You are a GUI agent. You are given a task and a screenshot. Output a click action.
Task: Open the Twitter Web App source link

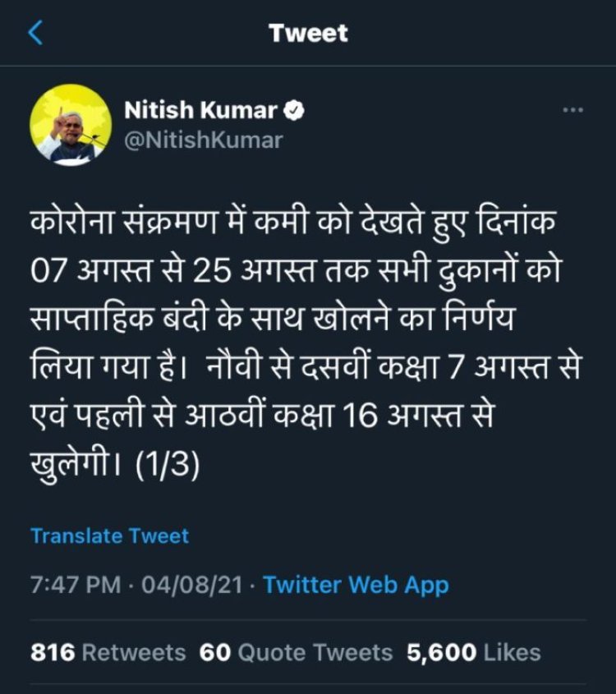[355, 586]
